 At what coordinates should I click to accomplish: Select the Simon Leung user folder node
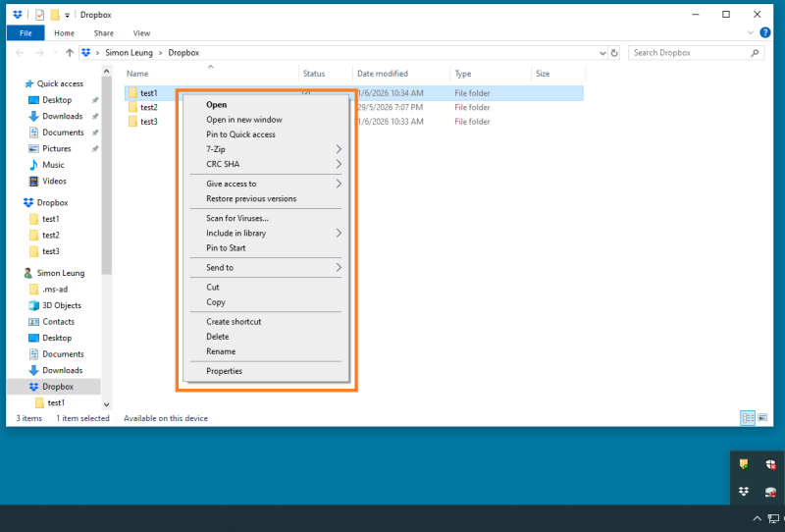coord(60,273)
